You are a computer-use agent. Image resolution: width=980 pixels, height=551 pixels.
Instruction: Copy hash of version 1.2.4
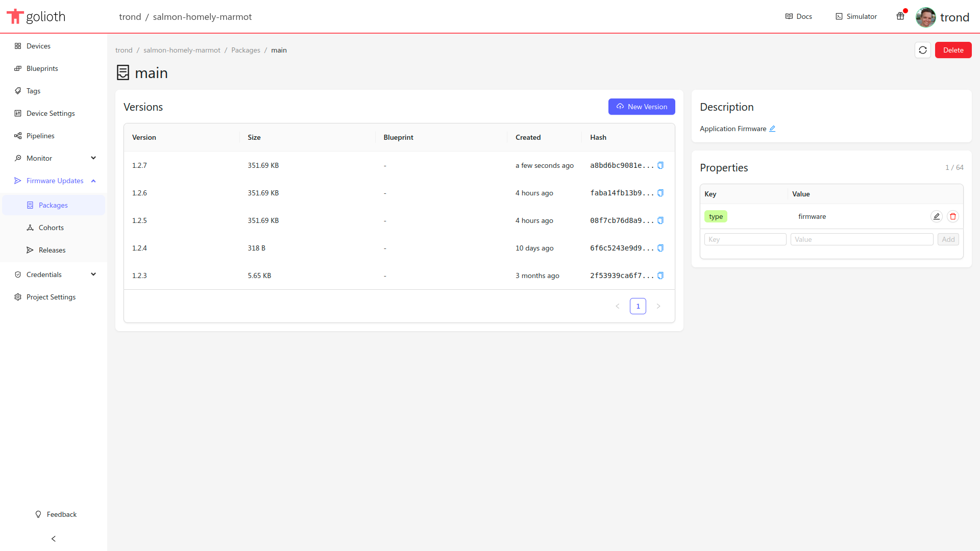point(660,248)
